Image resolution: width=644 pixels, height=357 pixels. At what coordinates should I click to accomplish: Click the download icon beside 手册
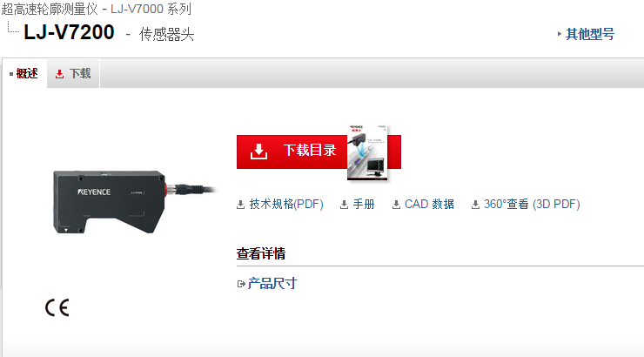(344, 205)
